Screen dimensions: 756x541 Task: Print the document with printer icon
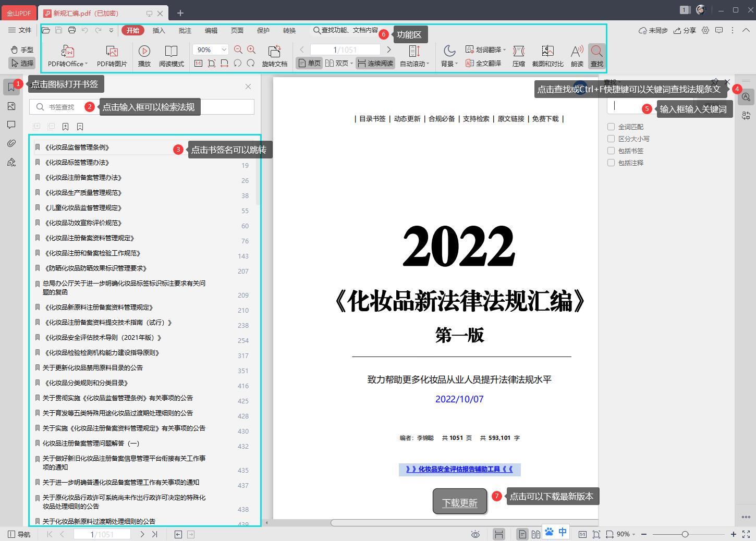(72, 30)
